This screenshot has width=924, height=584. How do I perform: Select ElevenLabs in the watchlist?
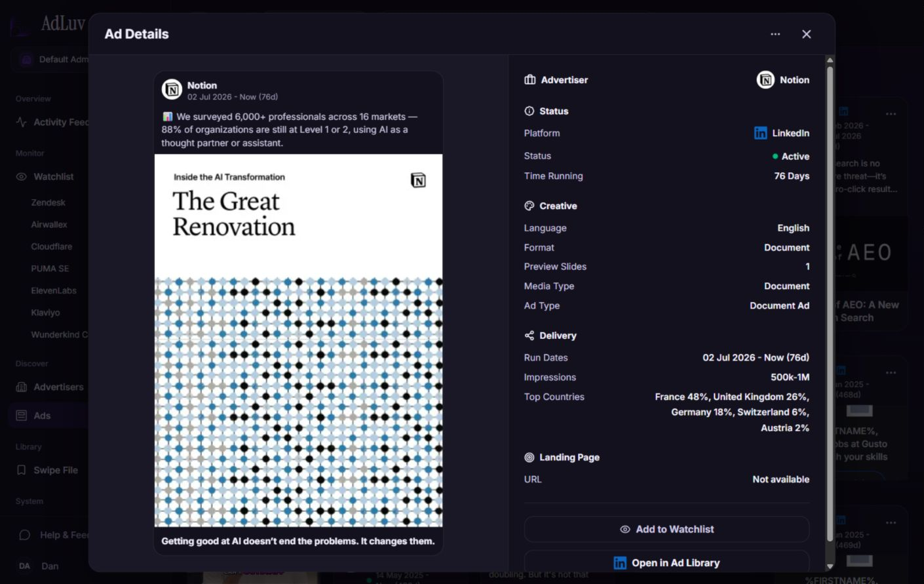point(54,290)
